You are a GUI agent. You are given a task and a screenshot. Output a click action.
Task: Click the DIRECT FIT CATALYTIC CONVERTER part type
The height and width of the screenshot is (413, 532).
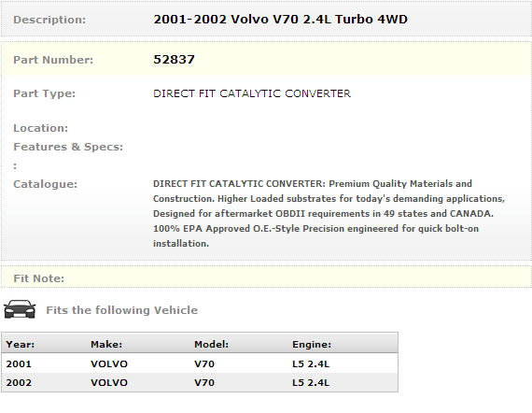click(x=252, y=93)
